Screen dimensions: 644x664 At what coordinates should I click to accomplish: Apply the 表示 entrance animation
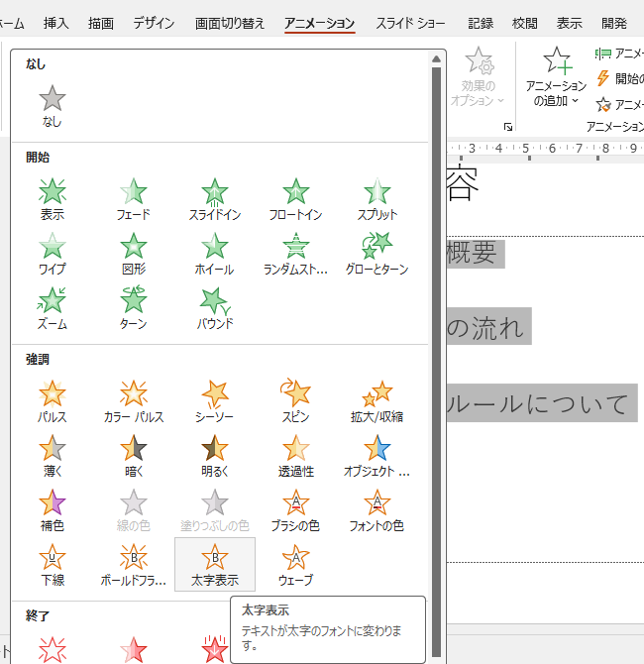click(x=53, y=199)
